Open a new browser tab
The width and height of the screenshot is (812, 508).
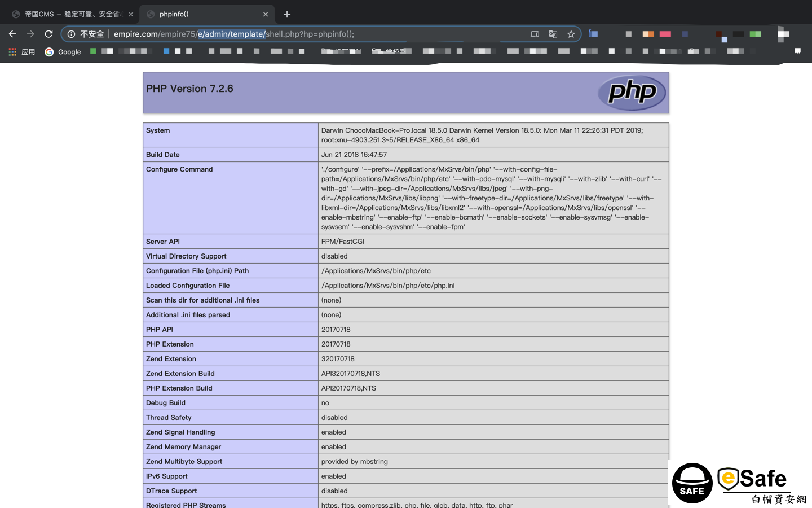(287, 14)
